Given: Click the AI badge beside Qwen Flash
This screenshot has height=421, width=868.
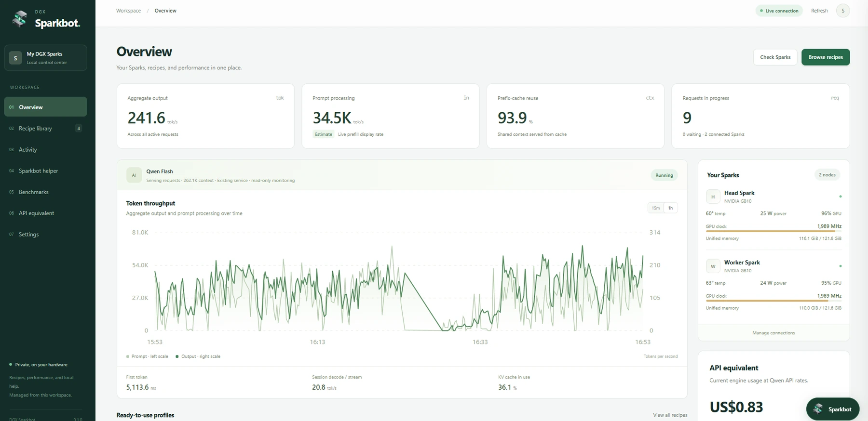Looking at the screenshot, I should pyautogui.click(x=134, y=175).
